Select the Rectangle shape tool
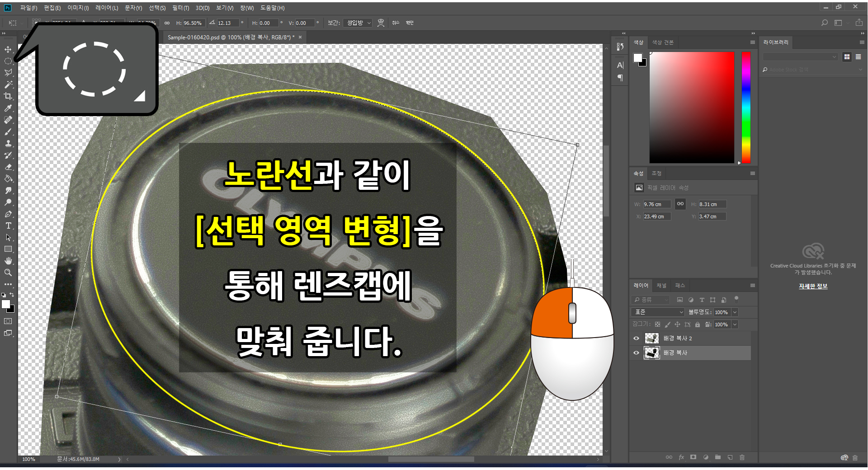Screen dimensions: 868x470 tap(8, 249)
